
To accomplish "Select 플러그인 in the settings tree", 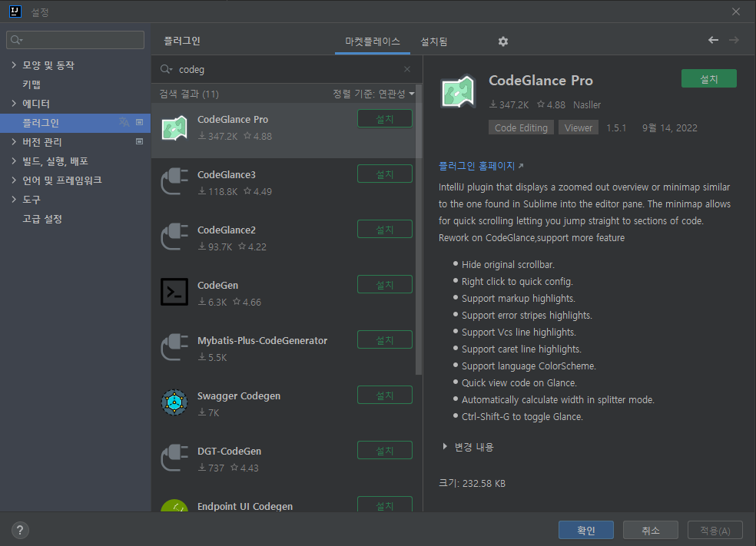I will [75, 123].
